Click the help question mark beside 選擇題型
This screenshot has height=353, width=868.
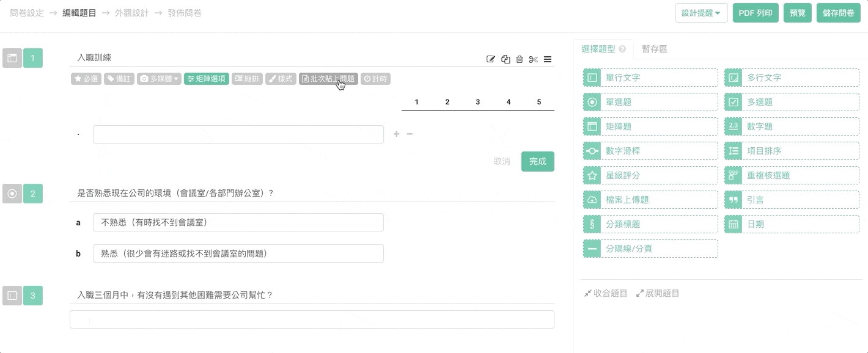(x=622, y=49)
